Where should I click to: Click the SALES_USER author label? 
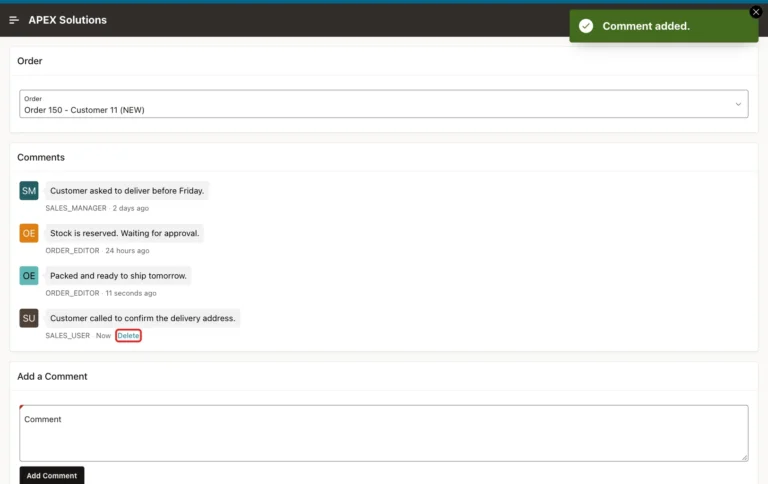click(68, 336)
